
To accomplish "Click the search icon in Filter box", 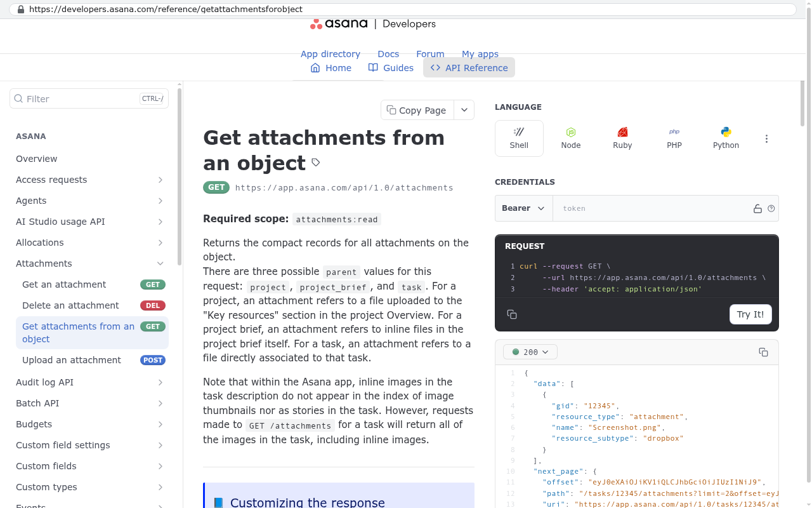I will pos(18,98).
